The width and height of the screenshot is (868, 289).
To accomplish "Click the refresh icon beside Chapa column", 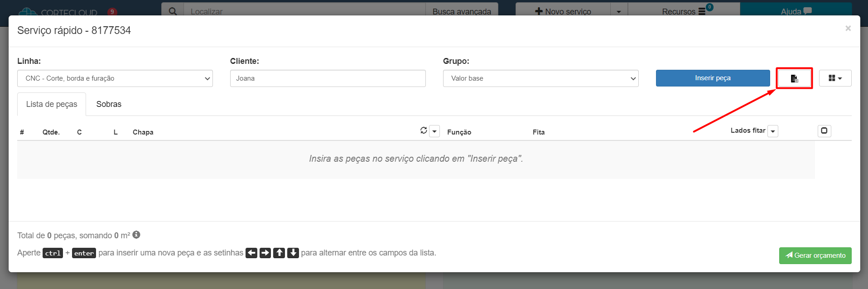I will [424, 130].
